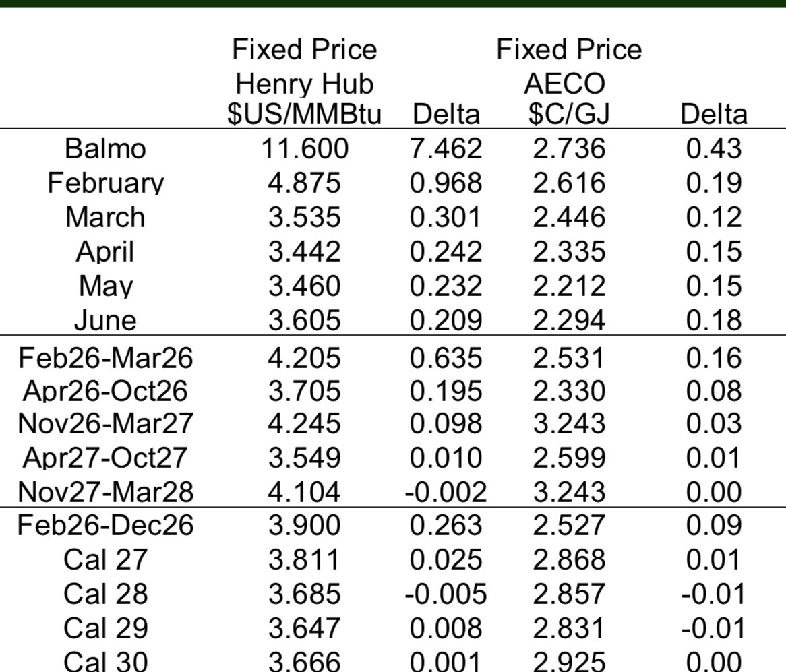Click the Feb26-Dec26 row label
The image size is (786, 672).
[x=105, y=525]
